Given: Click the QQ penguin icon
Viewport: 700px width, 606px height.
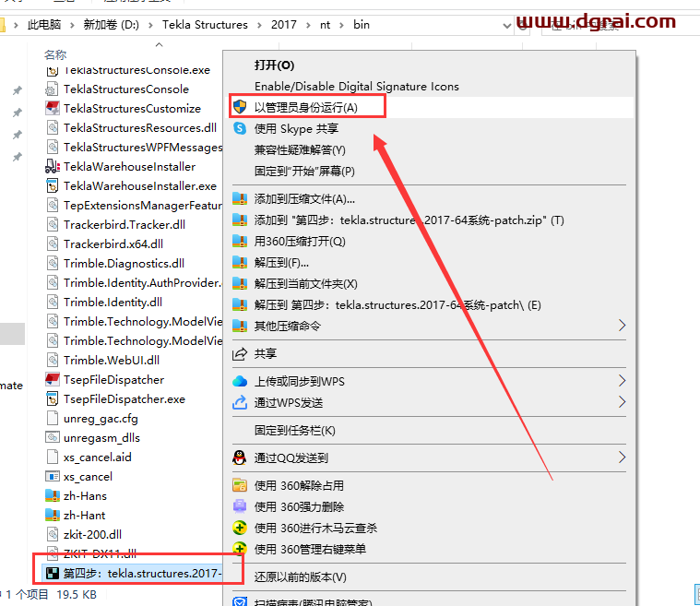Looking at the screenshot, I should [x=240, y=457].
